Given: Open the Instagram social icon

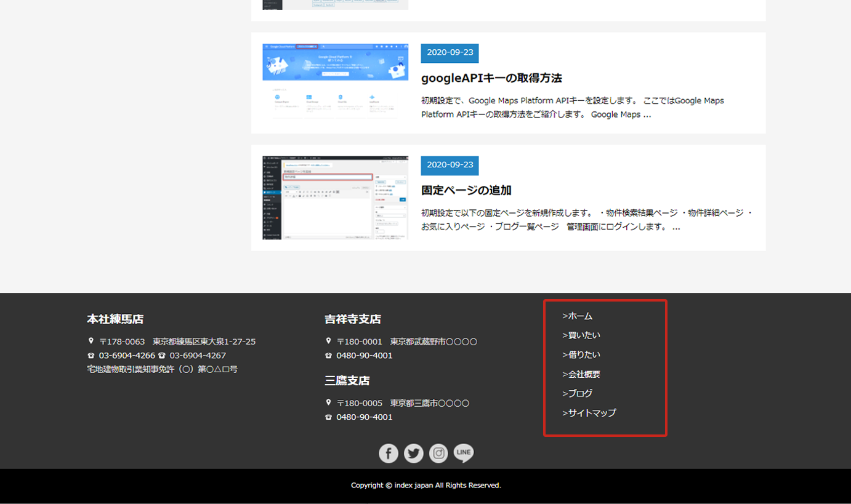Looking at the screenshot, I should 438,454.
